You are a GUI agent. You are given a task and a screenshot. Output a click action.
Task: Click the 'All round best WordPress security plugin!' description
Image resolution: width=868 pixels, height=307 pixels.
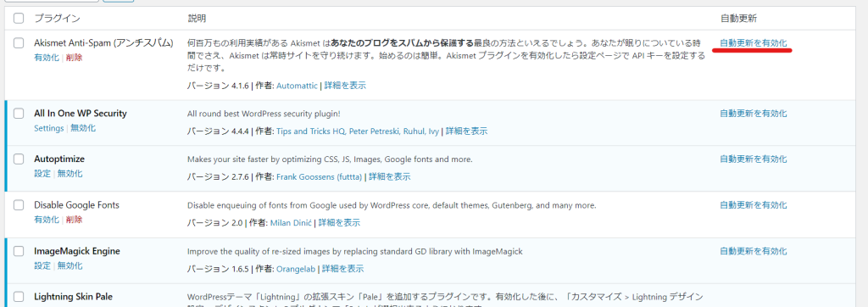[264, 114]
